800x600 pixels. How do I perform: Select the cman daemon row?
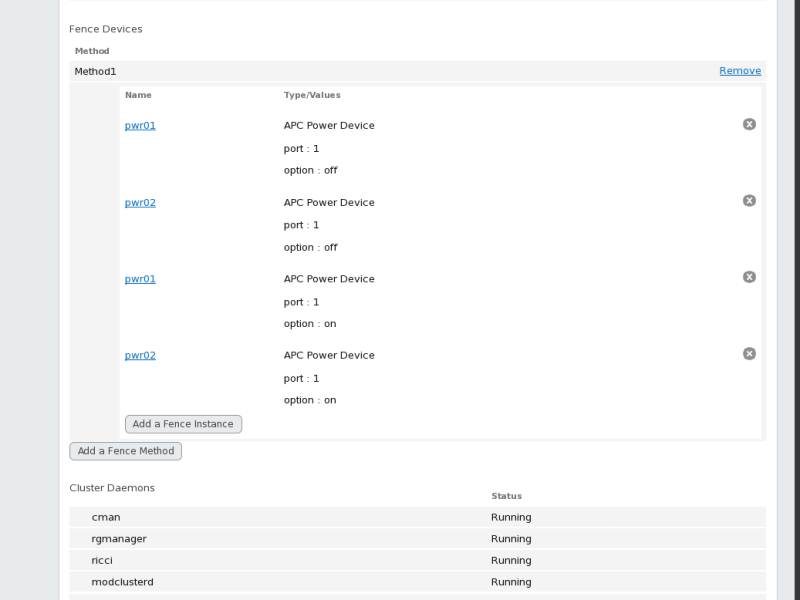pyautogui.click(x=106, y=517)
